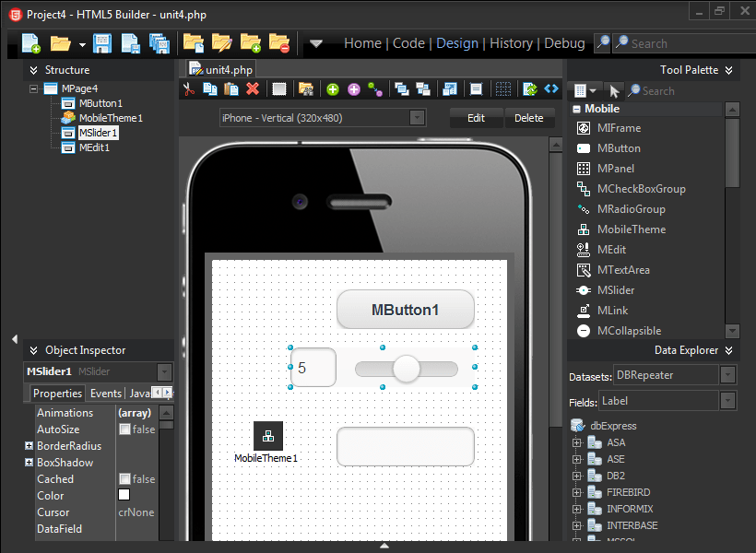Collapse the Object Inspector panel chevron
Screen dimensions: 756x553
click(34, 350)
